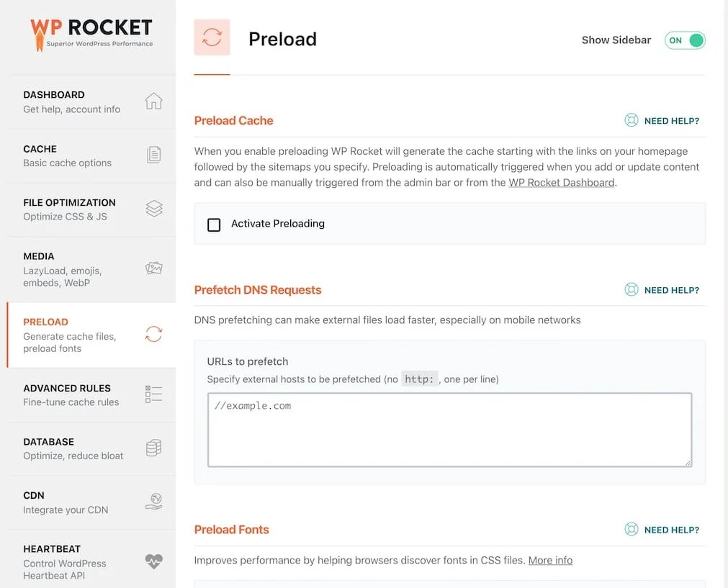This screenshot has height=588, width=728.
Task: Click the lifebuoy icon beside Preload Cache
Action: (x=631, y=120)
